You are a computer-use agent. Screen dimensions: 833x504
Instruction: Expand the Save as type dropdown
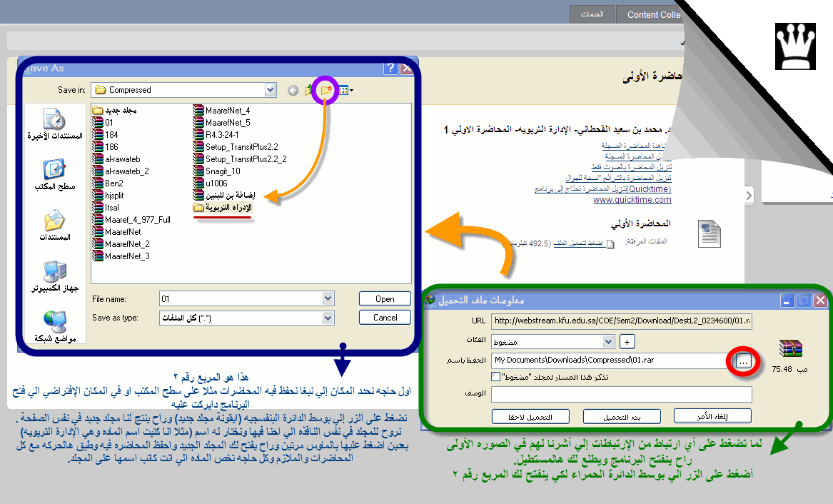pyautogui.click(x=328, y=318)
